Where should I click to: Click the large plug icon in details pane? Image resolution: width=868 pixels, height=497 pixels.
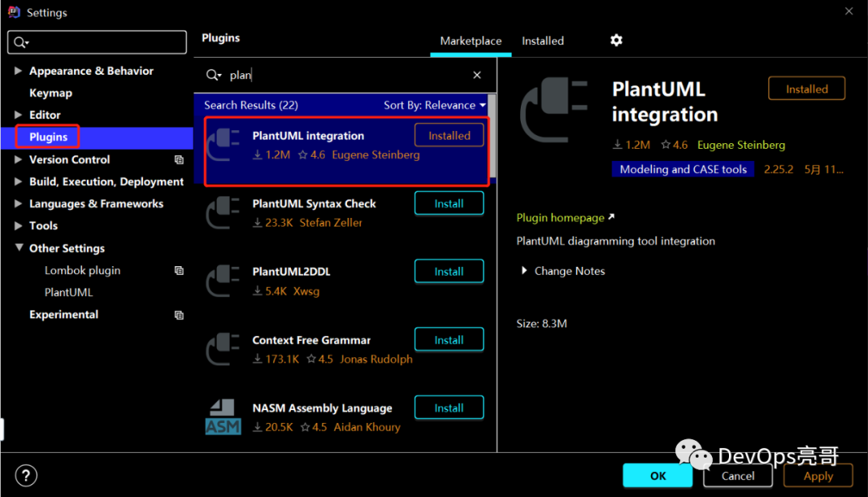pos(554,109)
